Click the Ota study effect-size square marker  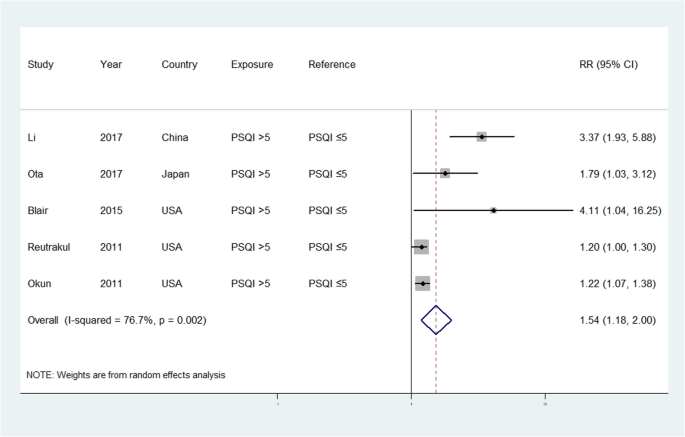coord(444,173)
